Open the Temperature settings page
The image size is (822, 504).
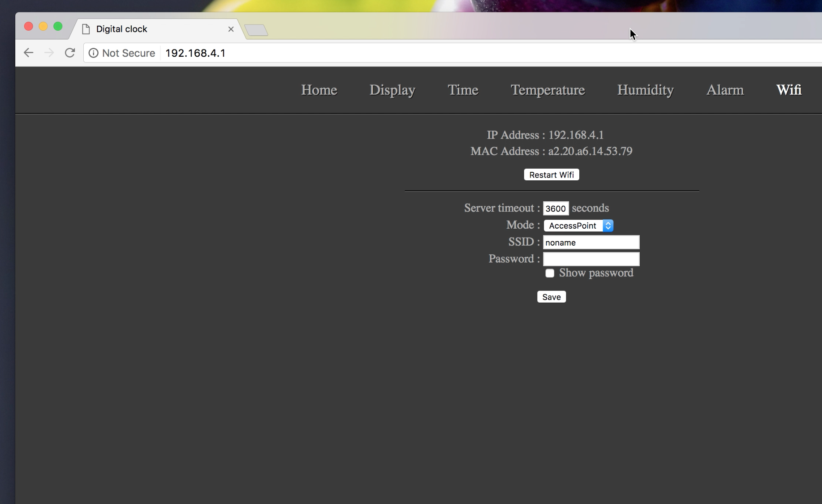click(547, 90)
